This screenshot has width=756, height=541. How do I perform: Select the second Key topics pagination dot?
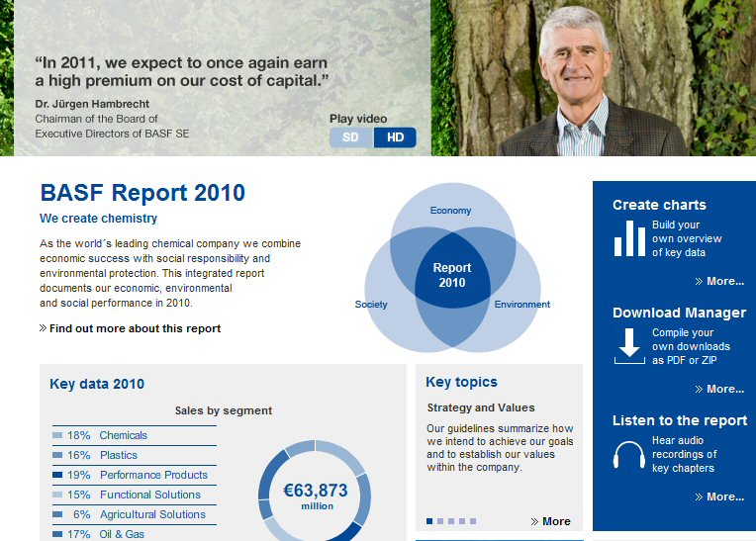coord(440,521)
